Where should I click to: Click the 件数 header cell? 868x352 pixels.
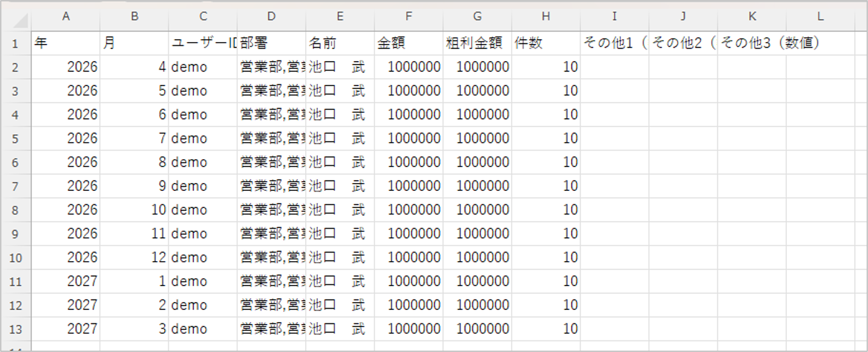tap(546, 43)
